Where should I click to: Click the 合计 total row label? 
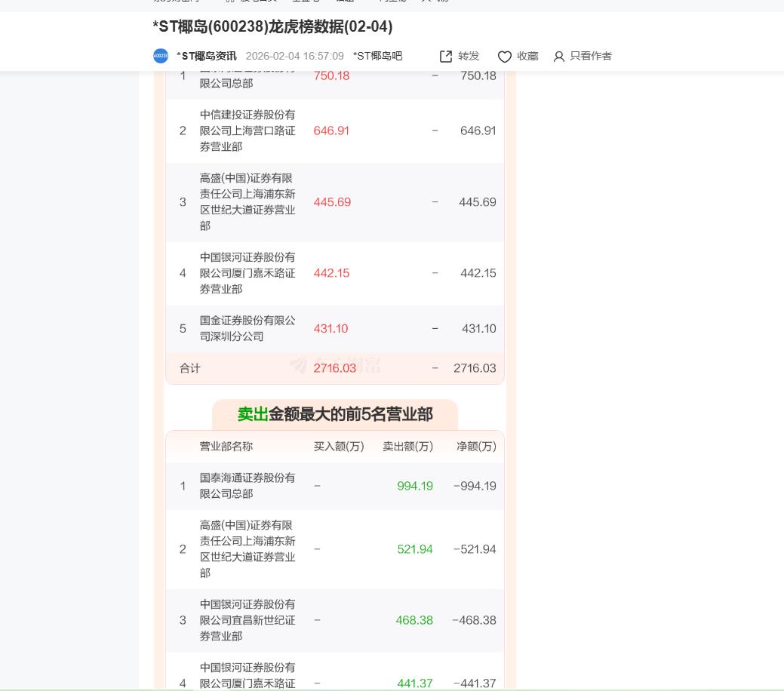[x=190, y=368]
